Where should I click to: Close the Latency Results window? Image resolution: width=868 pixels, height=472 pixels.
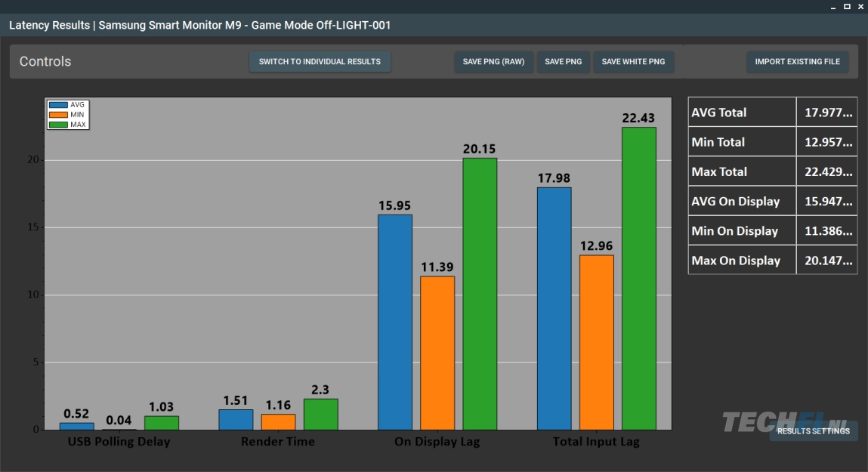(x=860, y=7)
